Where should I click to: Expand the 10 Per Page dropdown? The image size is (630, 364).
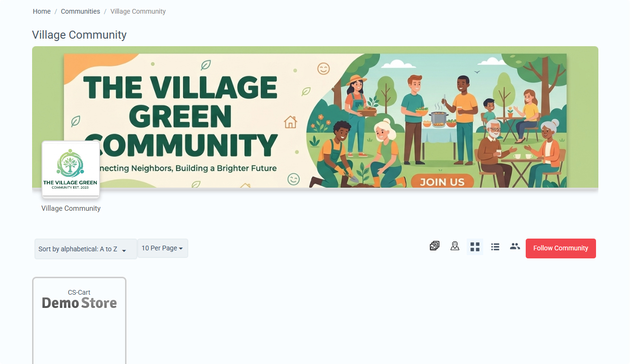click(x=162, y=248)
